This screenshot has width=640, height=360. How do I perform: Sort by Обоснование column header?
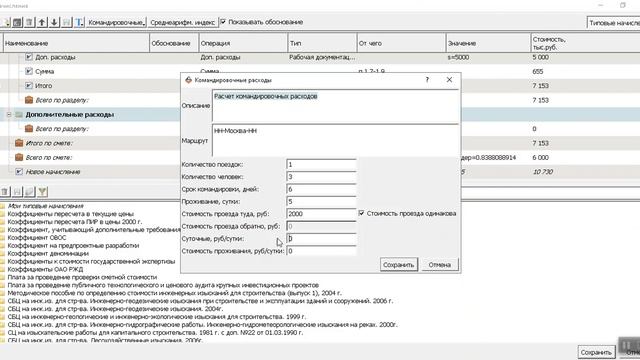coord(174,43)
